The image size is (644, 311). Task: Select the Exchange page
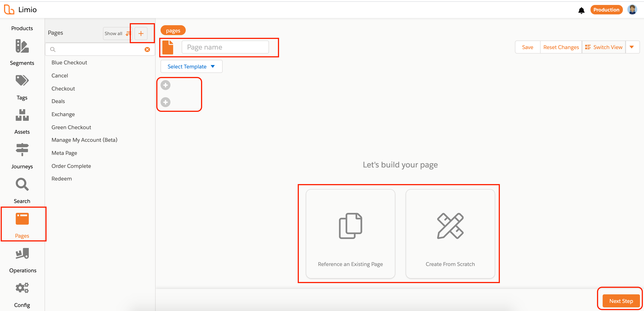pos(63,114)
